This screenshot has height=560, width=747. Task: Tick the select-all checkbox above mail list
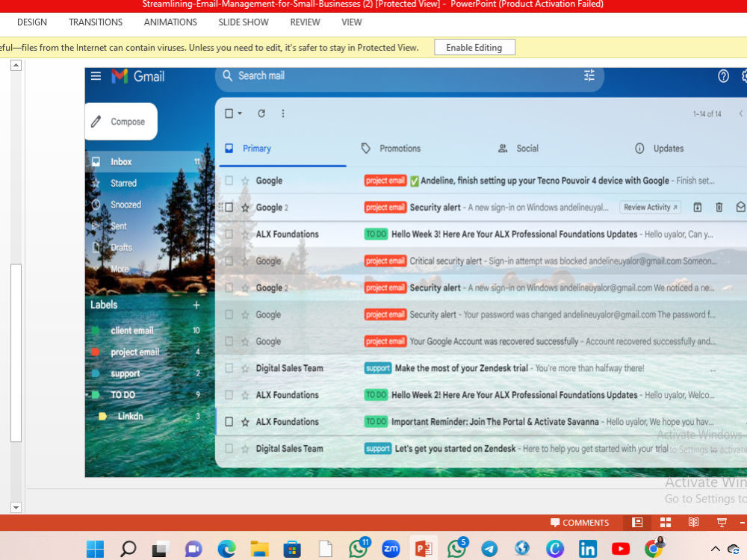click(x=229, y=113)
